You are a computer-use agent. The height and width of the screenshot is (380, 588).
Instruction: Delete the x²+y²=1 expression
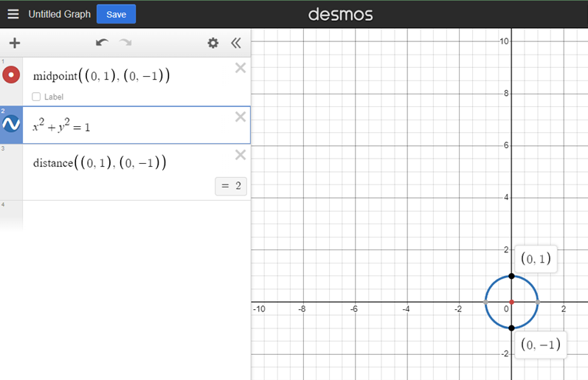[x=241, y=117]
